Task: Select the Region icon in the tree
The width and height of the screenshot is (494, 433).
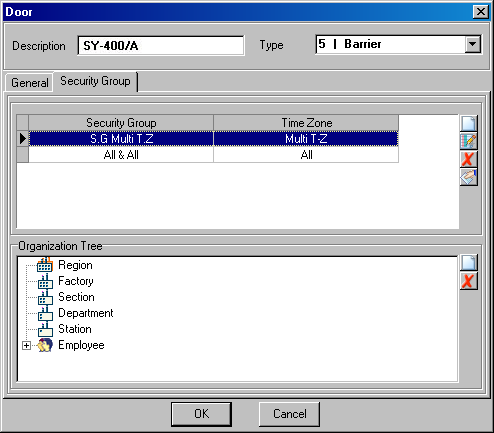Action: (x=45, y=265)
